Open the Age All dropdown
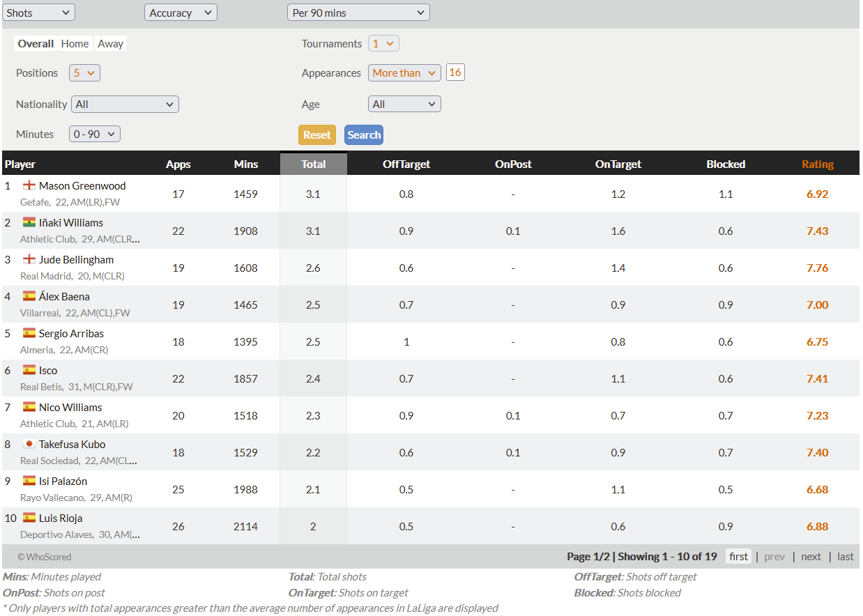The width and height of the screenshot is (863, 616). click(404, 104)
